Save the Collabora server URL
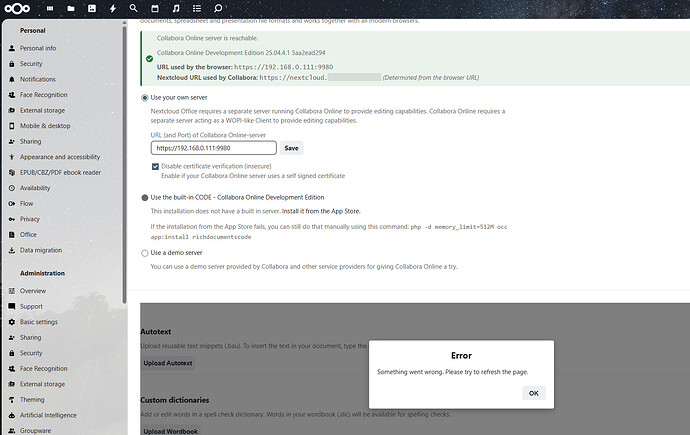690x435 pixels. [291, 148]
